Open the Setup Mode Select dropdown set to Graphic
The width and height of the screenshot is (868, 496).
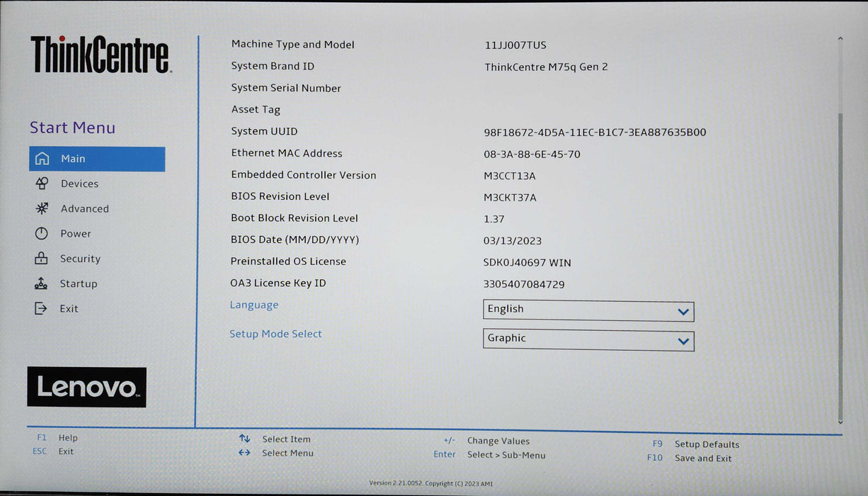(x=588, y=340)
